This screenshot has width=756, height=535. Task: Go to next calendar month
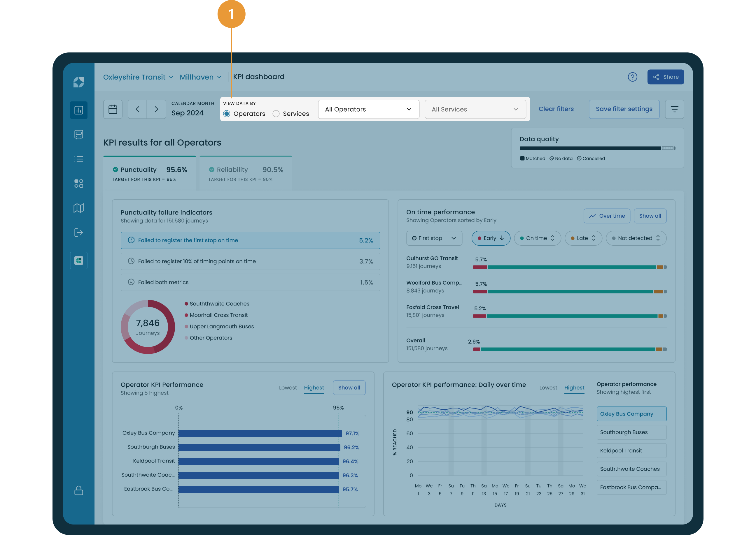tap(156, 109)
